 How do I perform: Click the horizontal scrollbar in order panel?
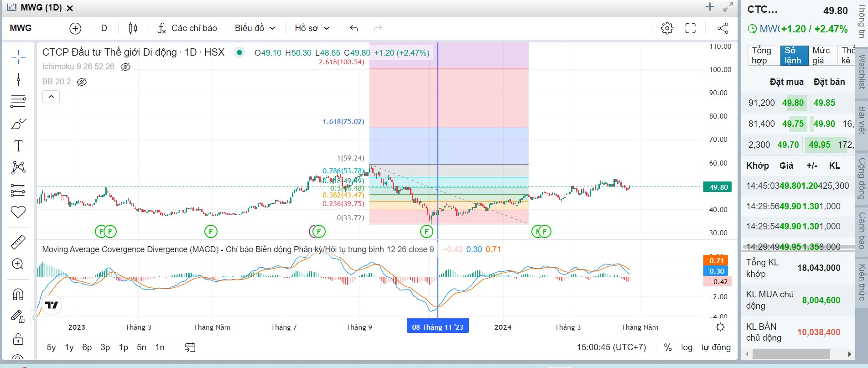[791, 354]
